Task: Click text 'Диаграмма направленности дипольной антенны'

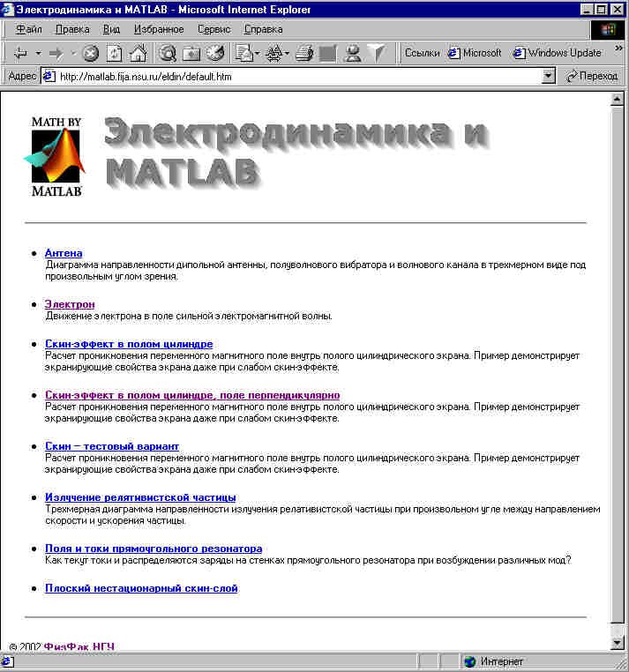Action: coord(156,265)
